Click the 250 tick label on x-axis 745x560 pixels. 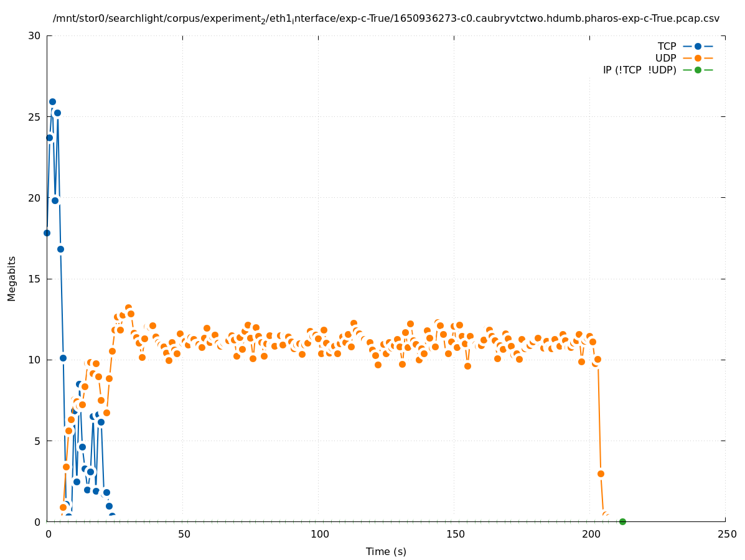[726, 534]
